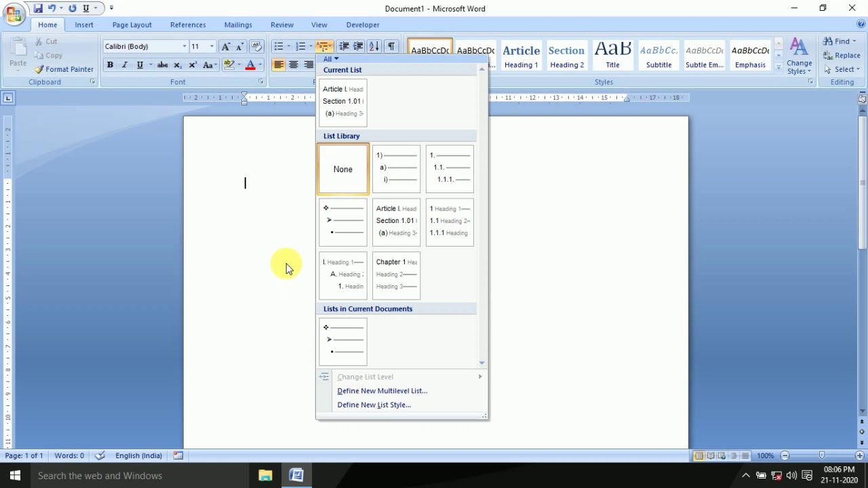Screen dimensions: 868x488
Task: Choose 1, 1.1, 1.1.1 list style
Action: pos(450,169)
